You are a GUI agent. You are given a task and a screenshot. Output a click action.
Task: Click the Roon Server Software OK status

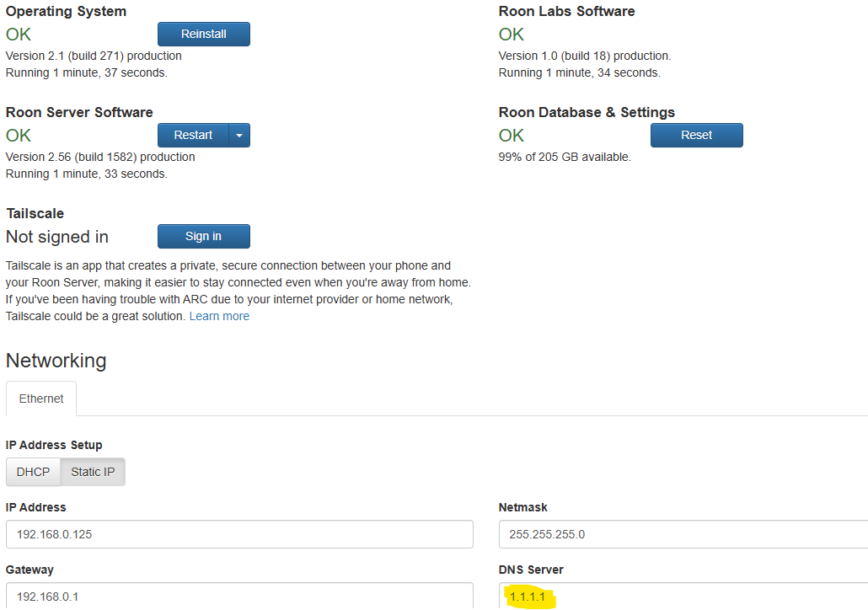pyautogui.click(x=19, y=136)
